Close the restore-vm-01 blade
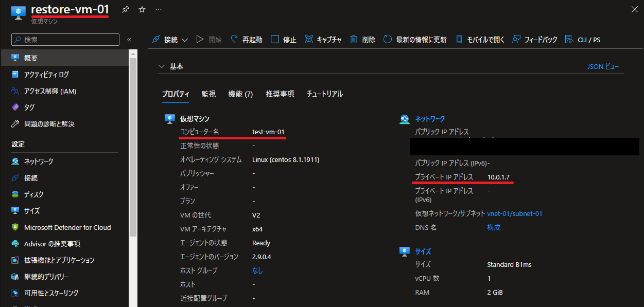644x307 pixels. coord(634,9)
